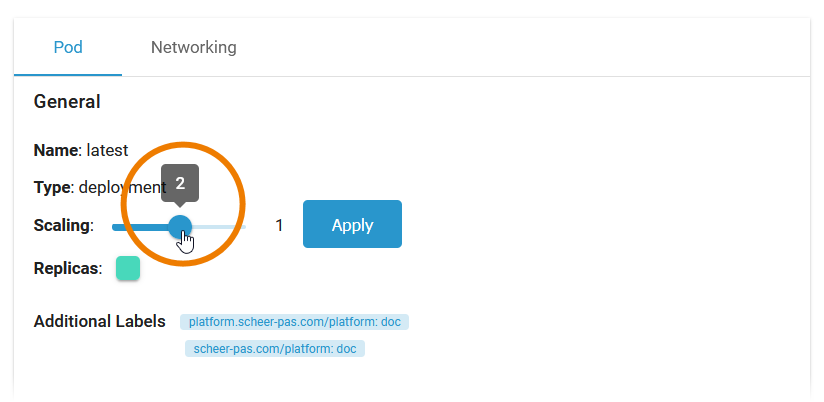Click the slider tooltip showing 2
The width and height of the screenshot is (824, 402).
[180, 183]
